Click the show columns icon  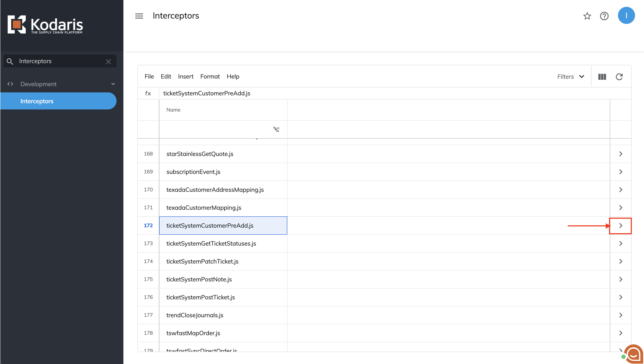point(602,77)
